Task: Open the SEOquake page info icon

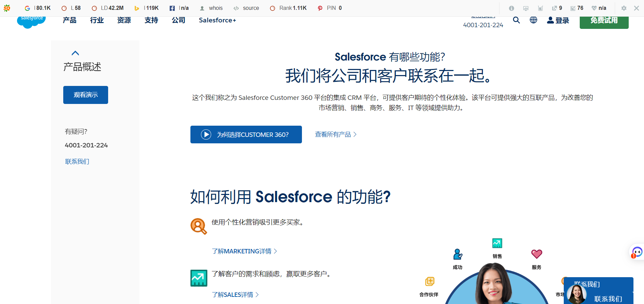Action: [x=511, y=8]
